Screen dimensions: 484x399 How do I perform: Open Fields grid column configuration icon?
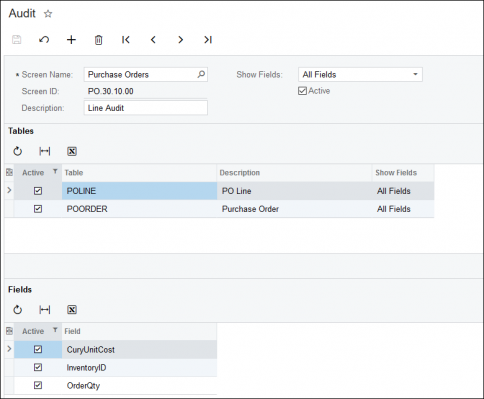tap(9, 331)
